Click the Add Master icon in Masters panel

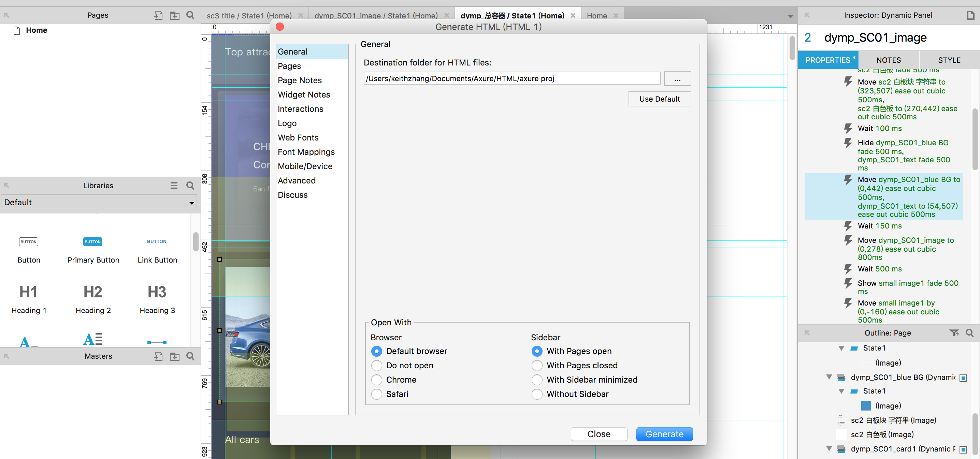point(158,356)
